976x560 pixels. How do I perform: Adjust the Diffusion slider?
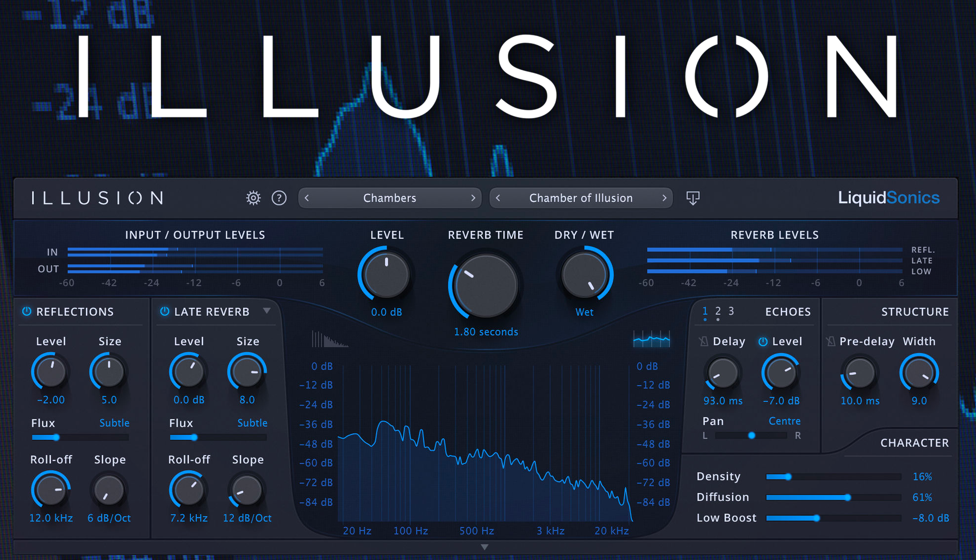(834, 497)
